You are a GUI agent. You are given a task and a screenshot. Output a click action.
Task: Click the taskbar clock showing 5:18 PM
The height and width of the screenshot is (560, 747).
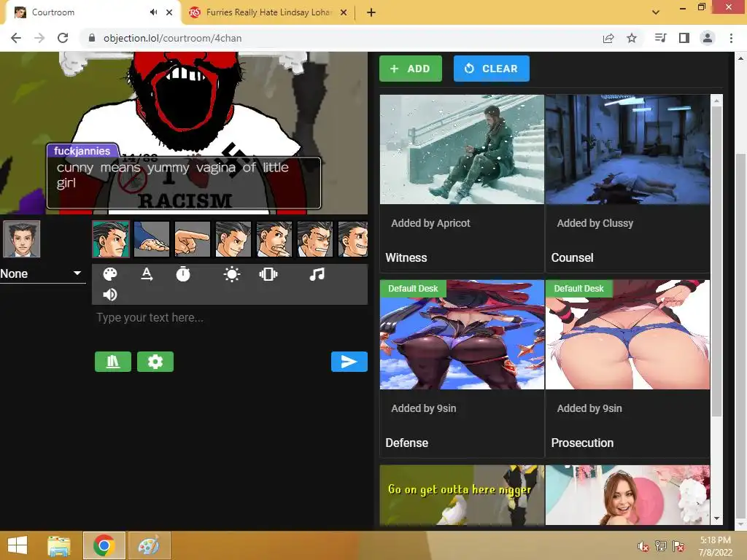[715, 546]
